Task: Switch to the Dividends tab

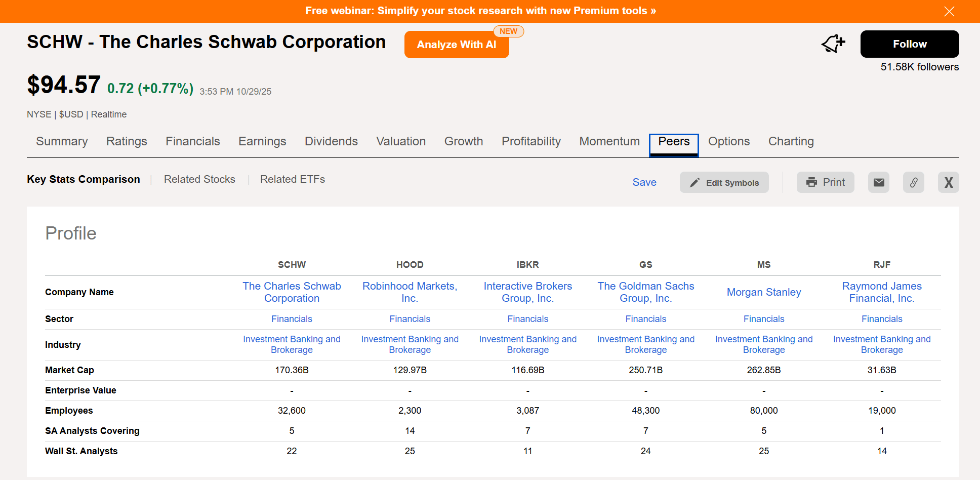Action: [331, 141]
